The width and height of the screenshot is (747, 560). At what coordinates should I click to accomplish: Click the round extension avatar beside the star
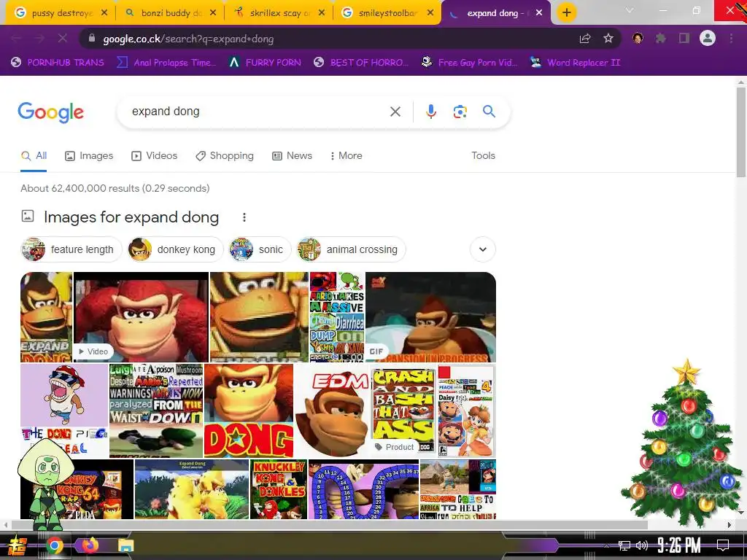tap(638, 38)
